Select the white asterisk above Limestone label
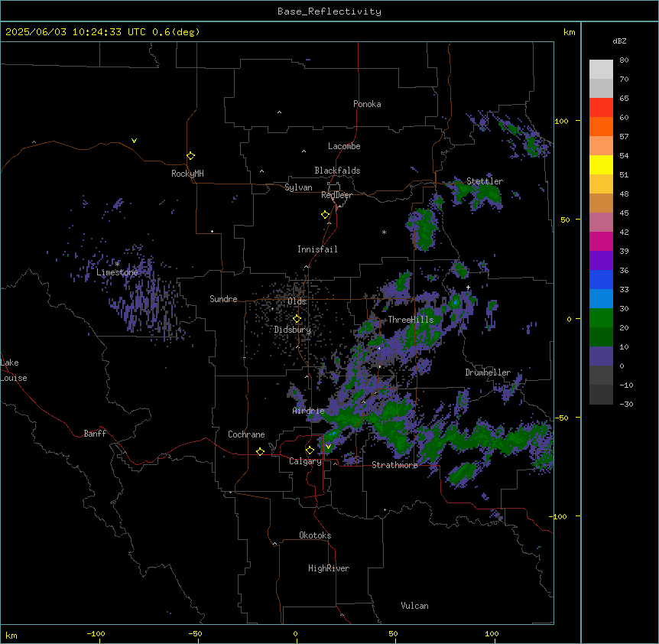The width and height of the screenshot is (659, 644). click(117, 264)
